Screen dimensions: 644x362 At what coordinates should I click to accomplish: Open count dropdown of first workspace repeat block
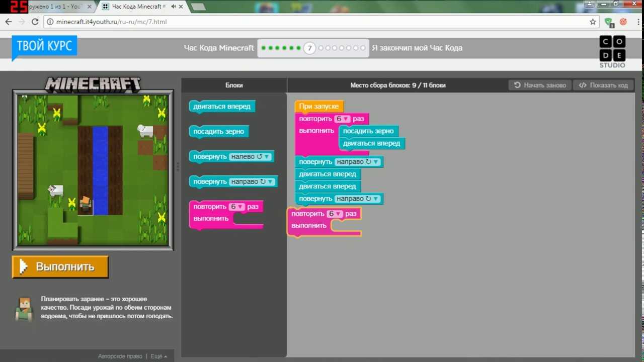tap(342, 119)
